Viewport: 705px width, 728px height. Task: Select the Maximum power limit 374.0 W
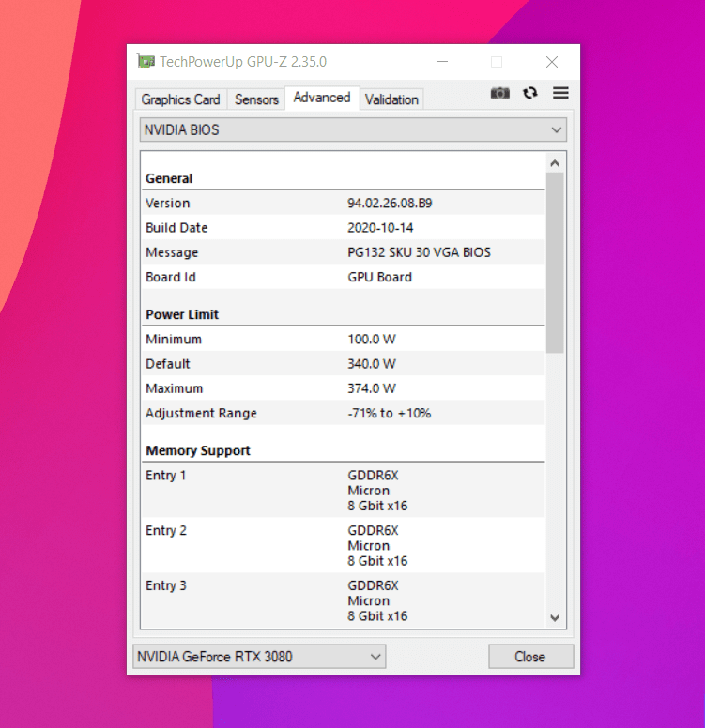click(x=372, y=388)
